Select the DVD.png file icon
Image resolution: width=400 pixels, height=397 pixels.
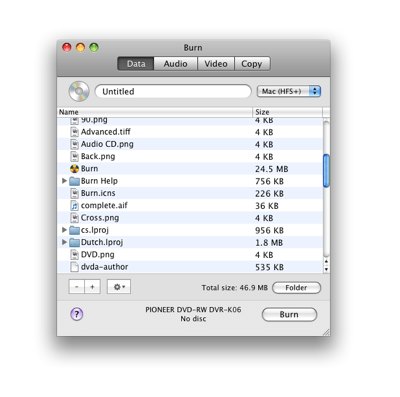75,255
